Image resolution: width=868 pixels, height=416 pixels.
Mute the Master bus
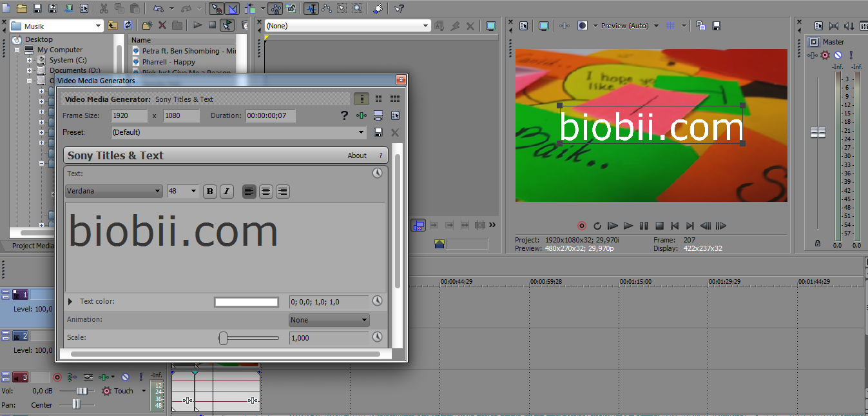pos(838,55)
